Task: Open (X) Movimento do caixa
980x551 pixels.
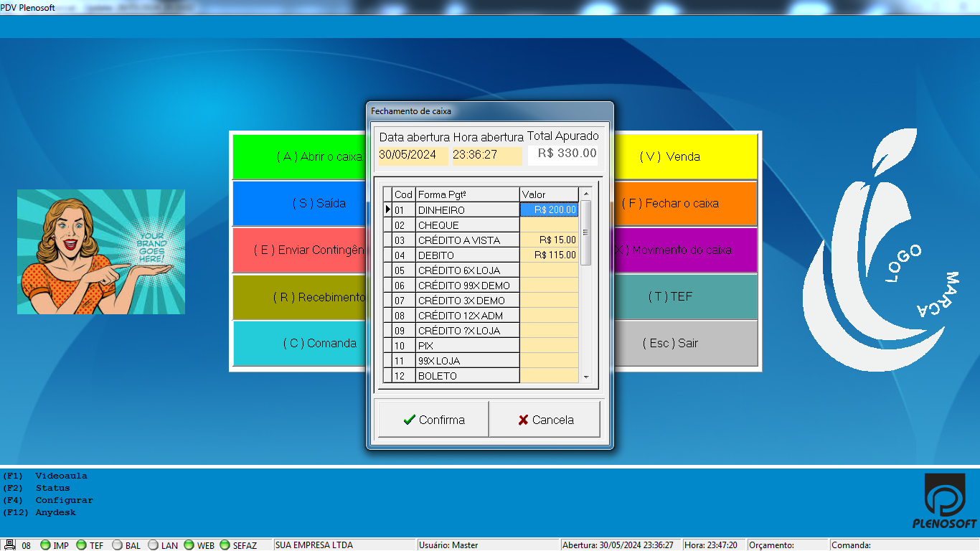Action: click(685, 250)
